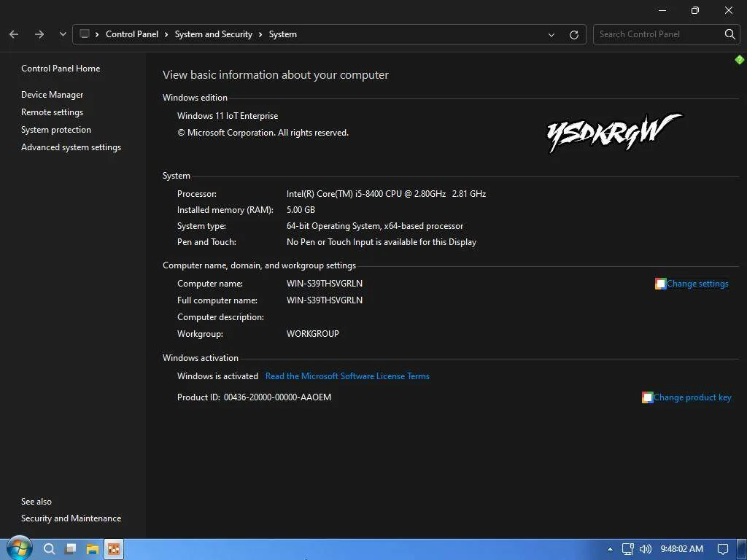Select processor value Intel Core i5-8400
Image resolution: width=747 pixels, height=560 pixels.
(386, 194)
